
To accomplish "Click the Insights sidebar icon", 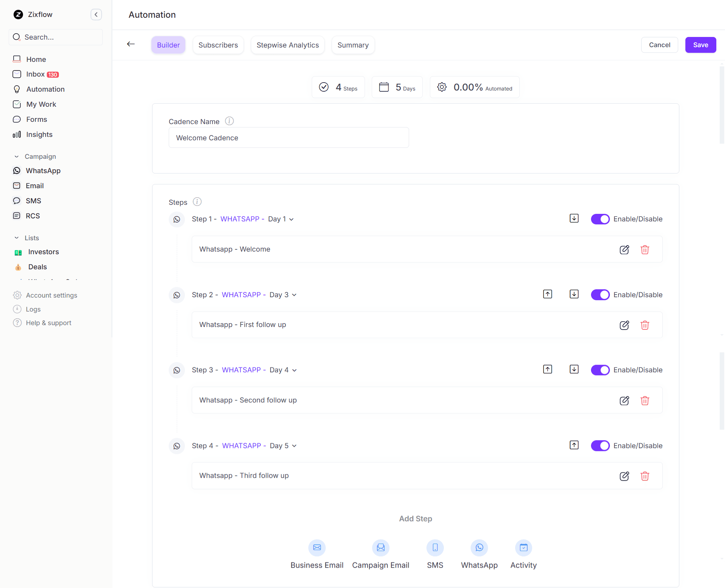I will (17, 134).
